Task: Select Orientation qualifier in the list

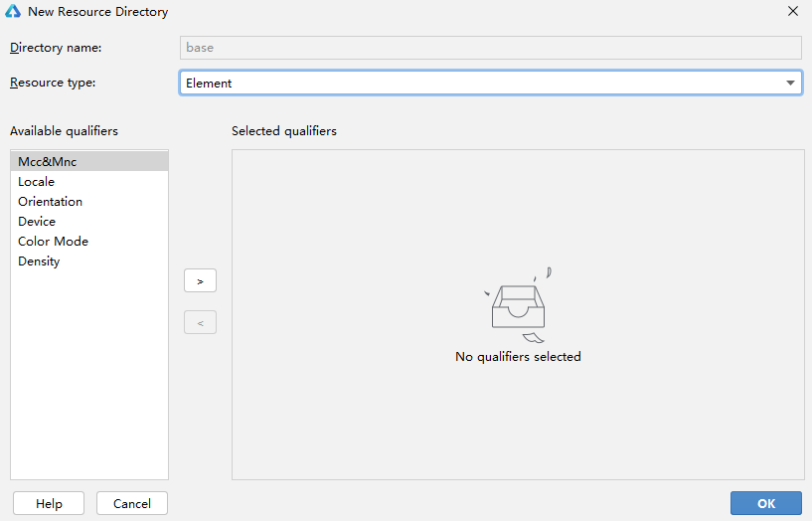Action: [89, 202]
